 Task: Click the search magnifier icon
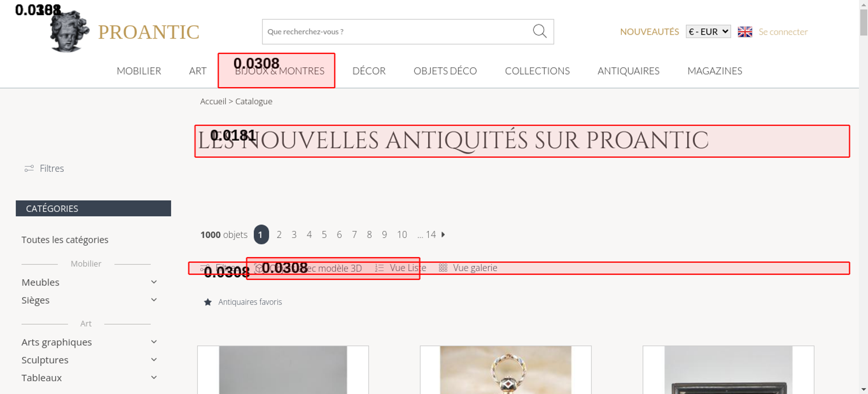click(539, 31)
